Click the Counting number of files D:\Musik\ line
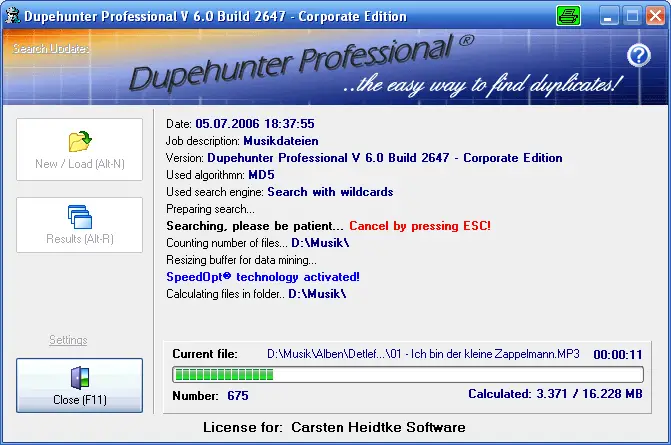671x445 pixels. (x=258, y=243)
